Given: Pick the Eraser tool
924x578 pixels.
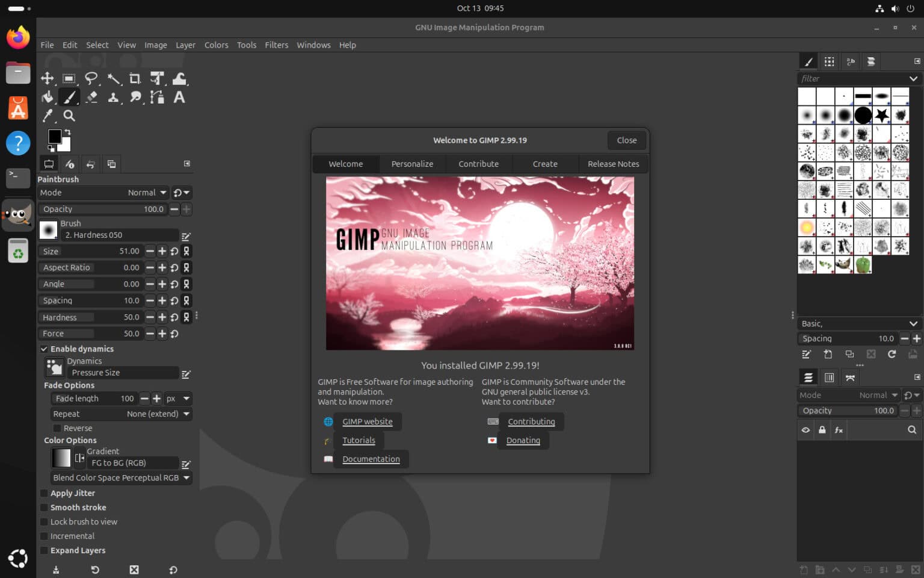Looking at the screenshot, I should coord(91,98).
